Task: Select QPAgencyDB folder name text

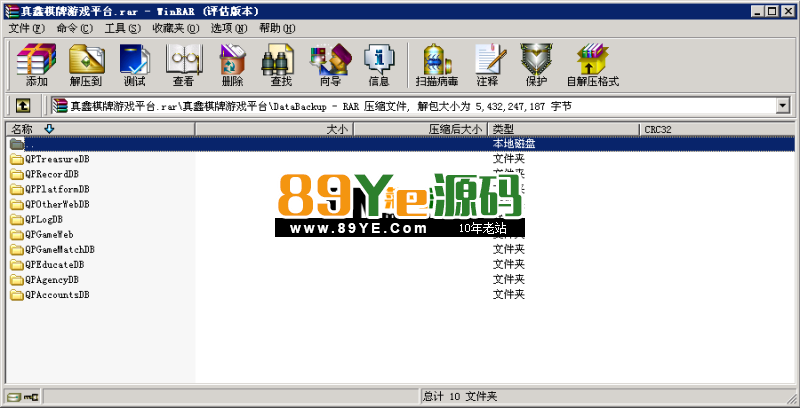Action: [52, 279]
